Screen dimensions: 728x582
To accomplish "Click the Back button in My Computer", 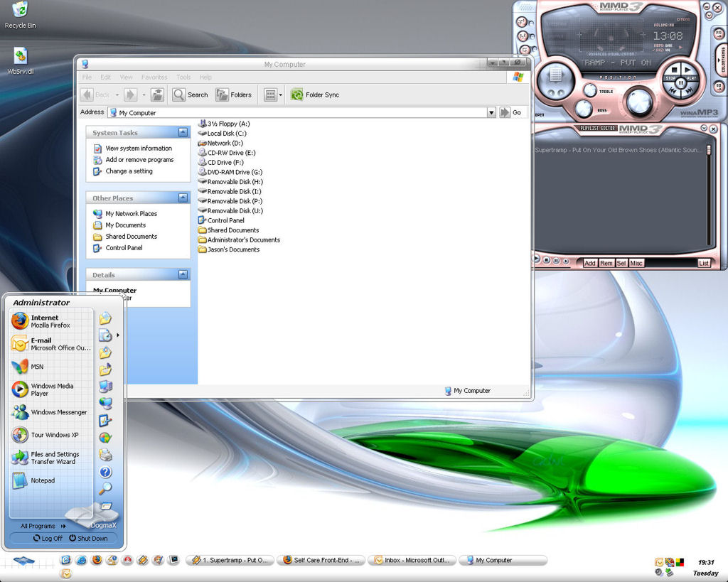I will coord(95,95).
